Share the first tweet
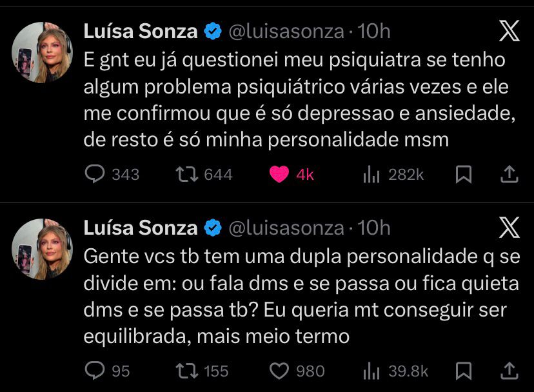The width and height of the screenshot is (534, 392). tap(509, 174)
